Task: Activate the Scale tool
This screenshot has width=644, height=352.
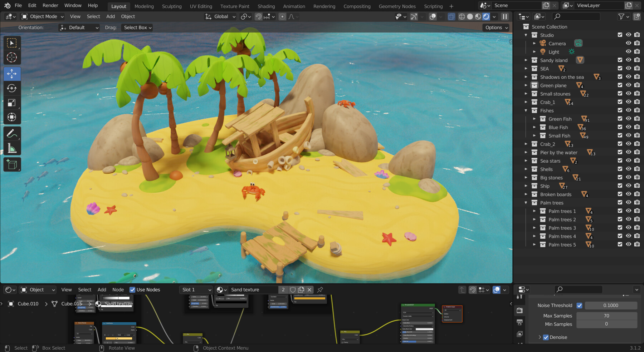Action: pos(12,103)
